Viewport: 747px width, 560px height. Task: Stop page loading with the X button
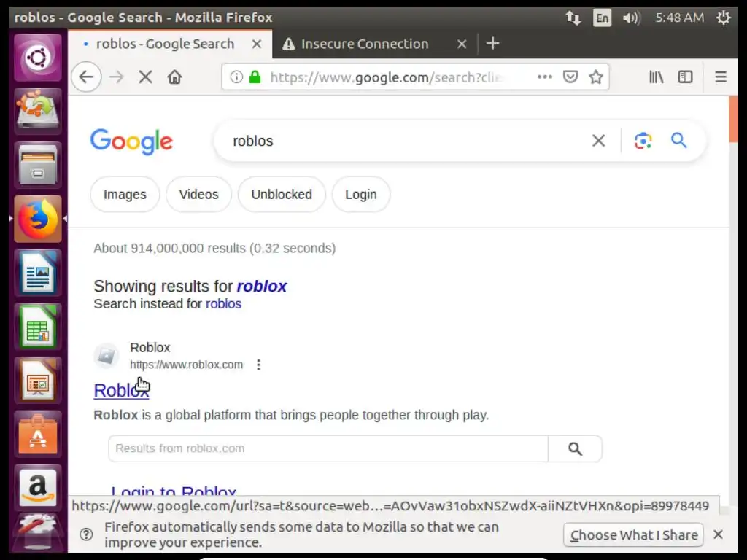(145, 77)
